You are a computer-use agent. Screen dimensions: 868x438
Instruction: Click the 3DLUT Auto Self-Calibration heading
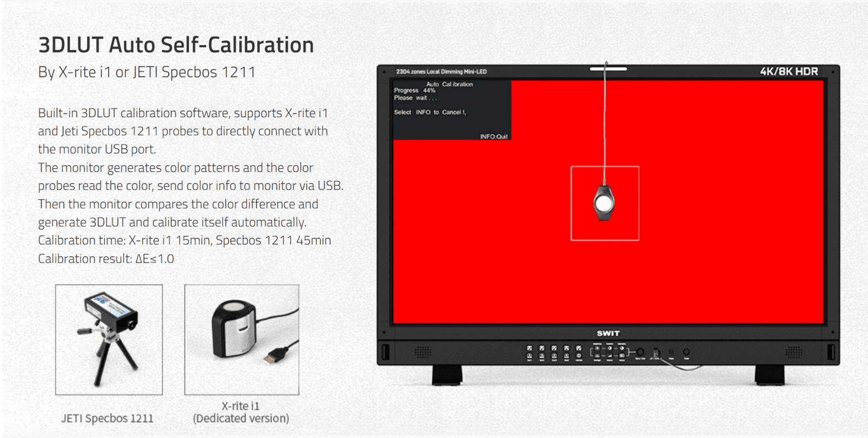176,45
